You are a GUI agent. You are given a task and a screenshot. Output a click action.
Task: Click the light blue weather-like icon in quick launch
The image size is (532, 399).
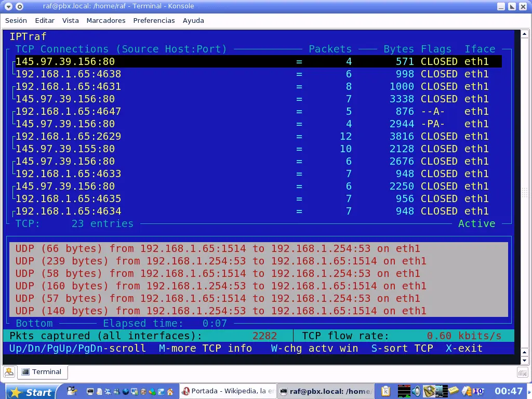tap(161, 392)
